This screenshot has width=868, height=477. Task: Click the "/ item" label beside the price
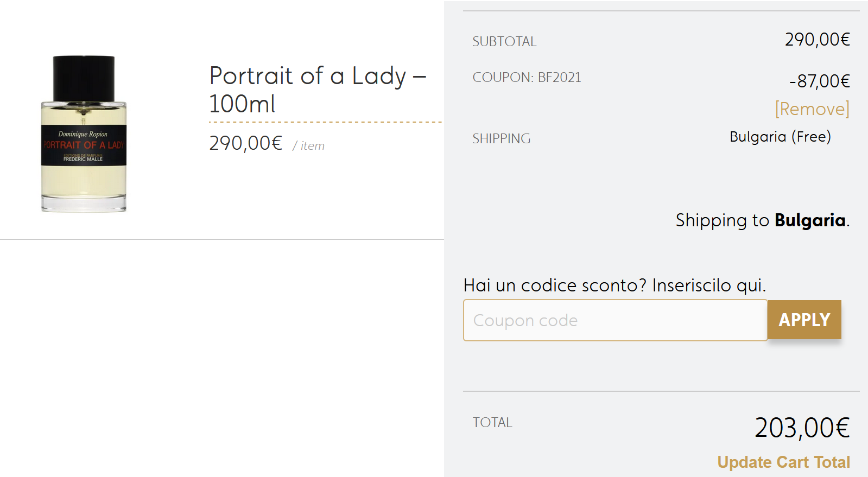point(308,146)
